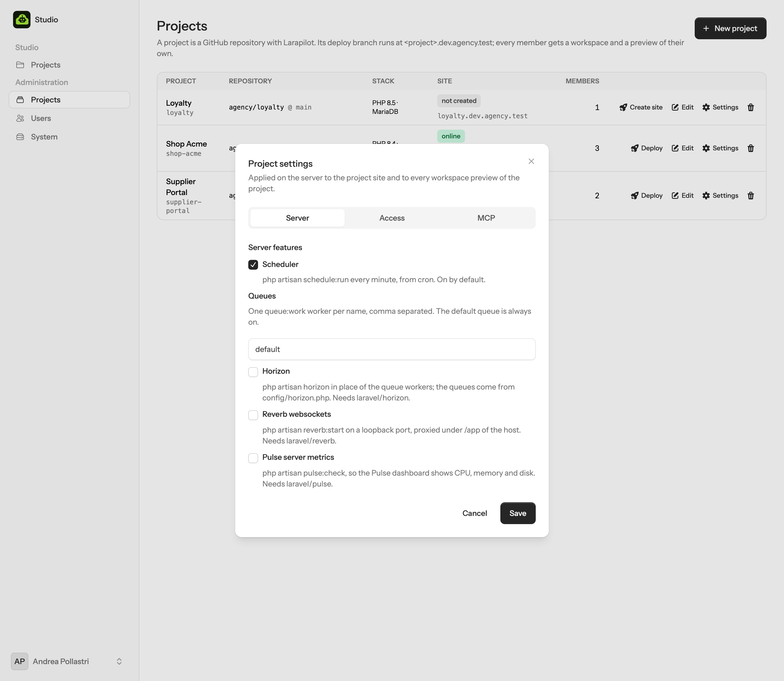Click the Server features heading
Viewport: 784px width, 681px height.
coord(275,247)
